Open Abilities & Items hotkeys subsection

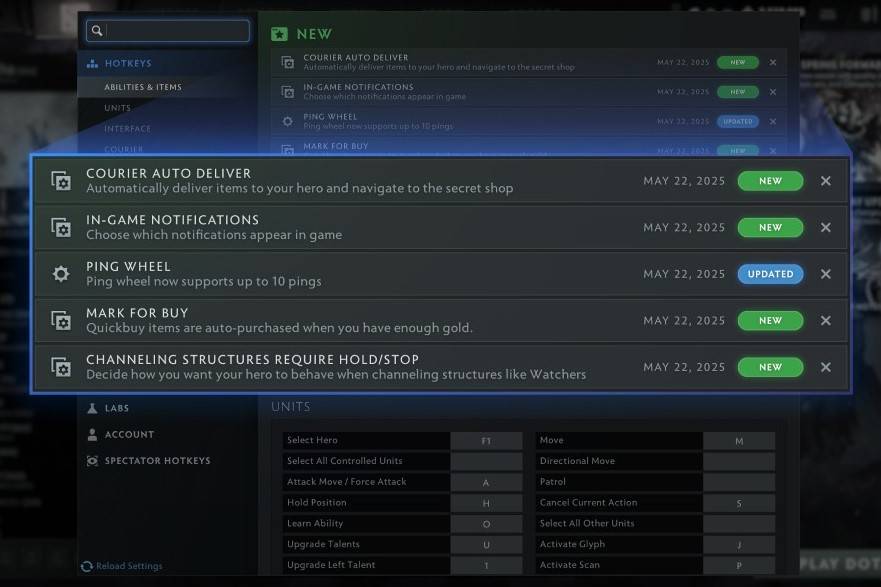pyautogui.click(x=143, y=87)
